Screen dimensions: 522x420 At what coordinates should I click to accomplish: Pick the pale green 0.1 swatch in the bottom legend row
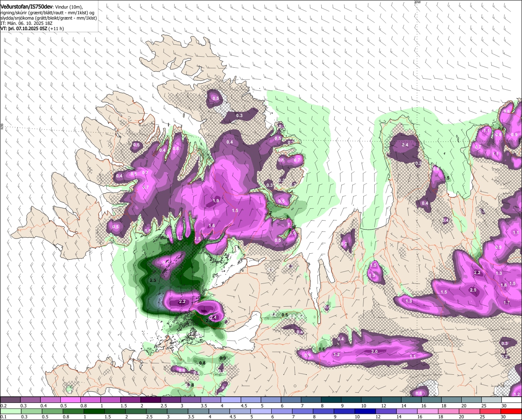click(x=10, y=411)
